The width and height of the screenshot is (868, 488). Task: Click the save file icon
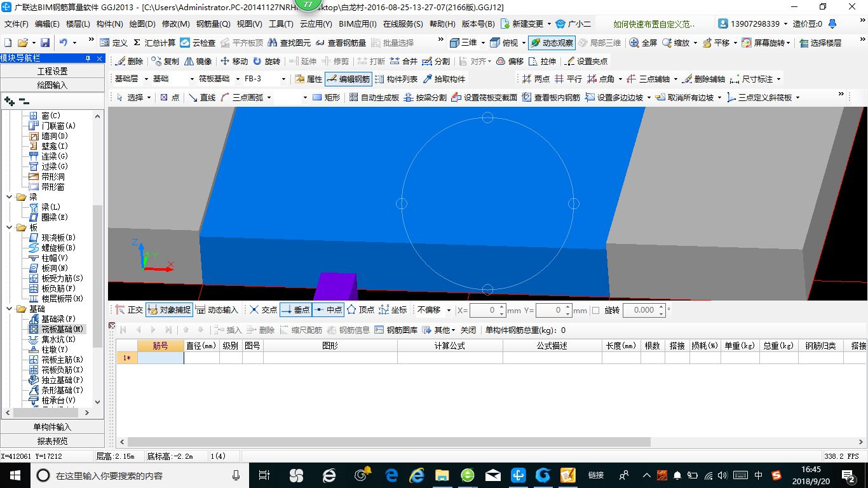pos(45,43)
